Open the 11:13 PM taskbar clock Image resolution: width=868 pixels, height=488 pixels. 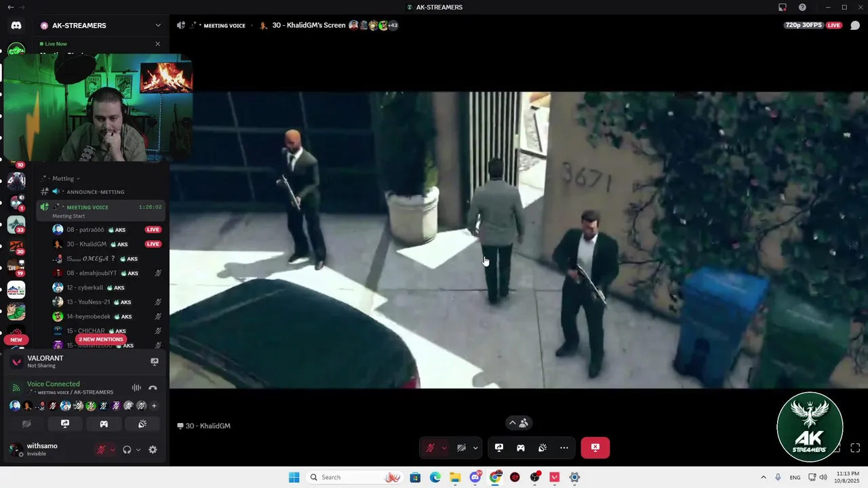[x=848, y=477]
